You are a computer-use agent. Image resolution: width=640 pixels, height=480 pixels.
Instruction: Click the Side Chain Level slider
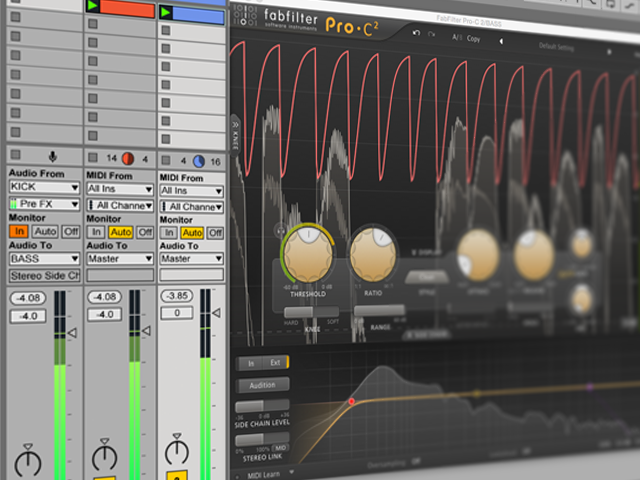[262, 406]
